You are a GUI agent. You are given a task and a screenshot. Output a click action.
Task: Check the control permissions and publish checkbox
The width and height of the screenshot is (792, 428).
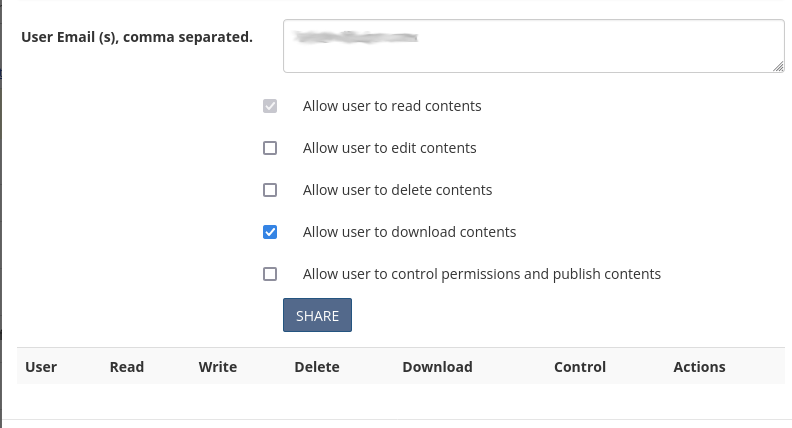coord(270,274)
